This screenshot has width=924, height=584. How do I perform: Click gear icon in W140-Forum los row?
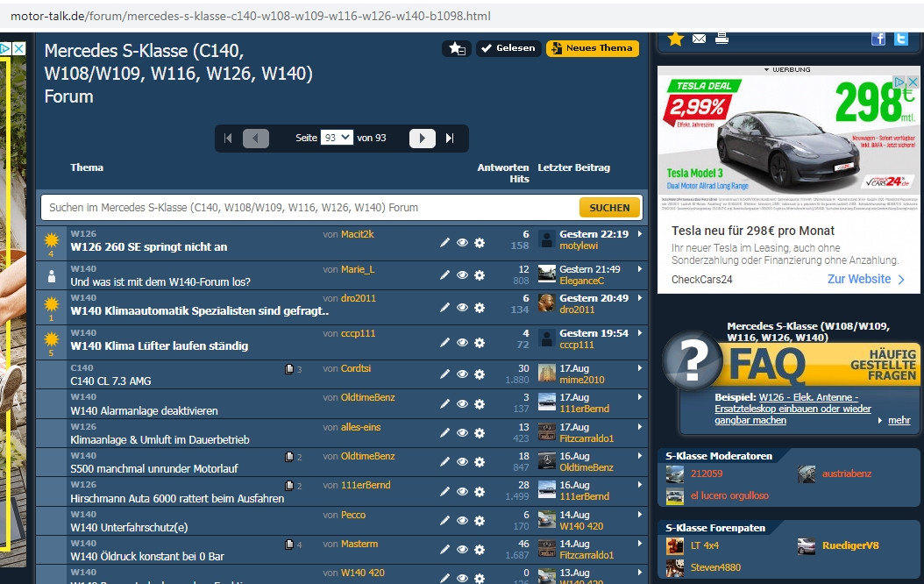(480, 275)
